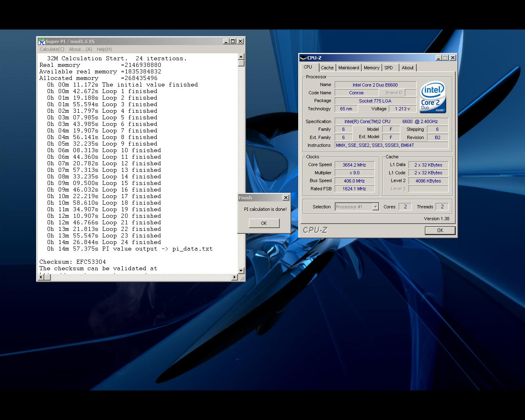This screenshot has height=420, width=525.
Task: Switch to the Memory tab in CPU-Z
Action: tap(371, 68)
